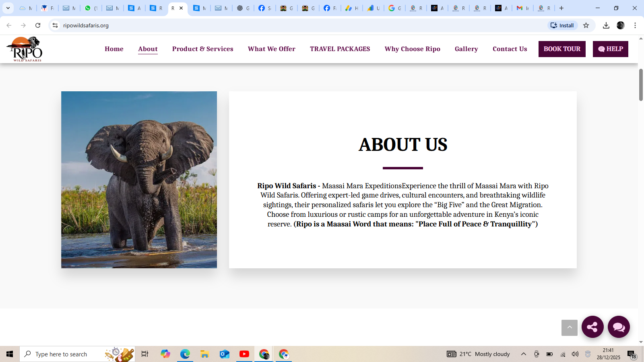
Task: Open the purple share floating icon
Action: coord(592,327)
